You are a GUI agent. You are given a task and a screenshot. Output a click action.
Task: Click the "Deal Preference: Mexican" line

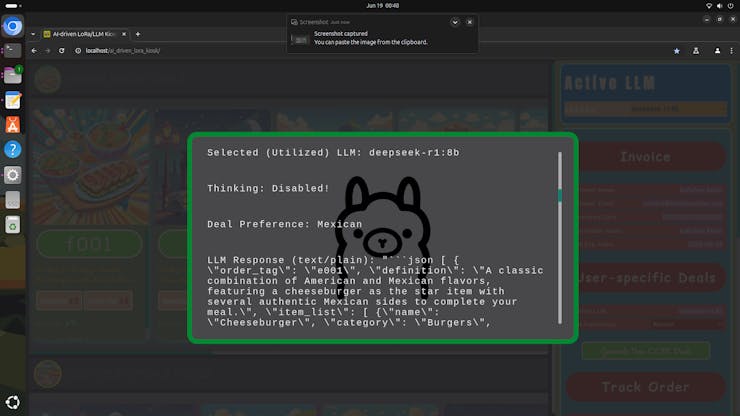pyautogui.click(x=285, y=224)
